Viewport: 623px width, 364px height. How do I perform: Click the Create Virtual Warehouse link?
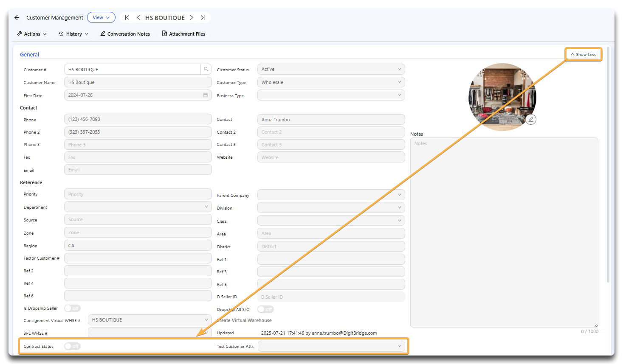coord(244,320)
